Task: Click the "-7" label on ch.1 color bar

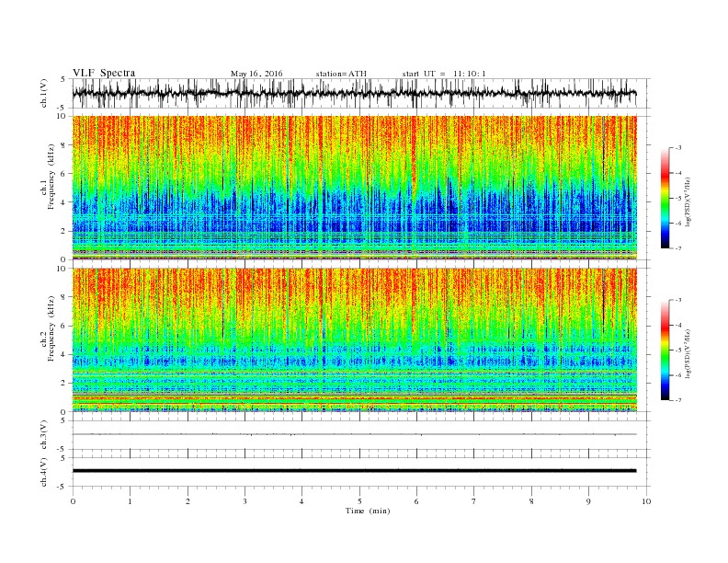Action: click(678, 248)
